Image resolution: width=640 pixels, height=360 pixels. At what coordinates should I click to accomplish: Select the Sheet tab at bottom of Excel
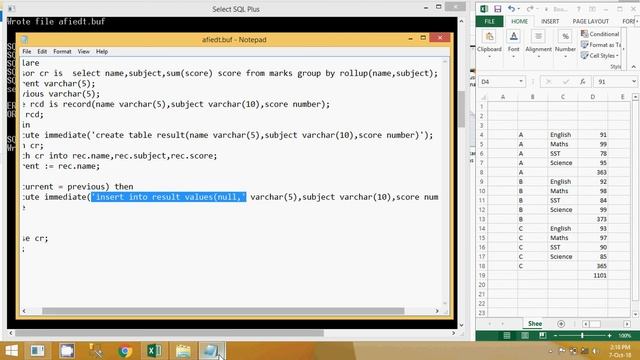[535, 324]
